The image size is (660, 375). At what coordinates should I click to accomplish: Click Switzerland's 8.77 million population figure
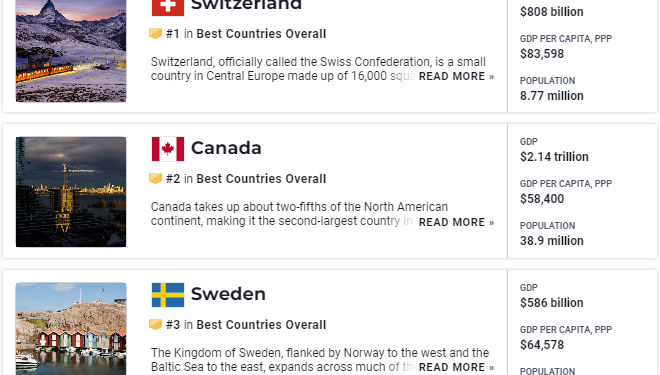(552, 96)
